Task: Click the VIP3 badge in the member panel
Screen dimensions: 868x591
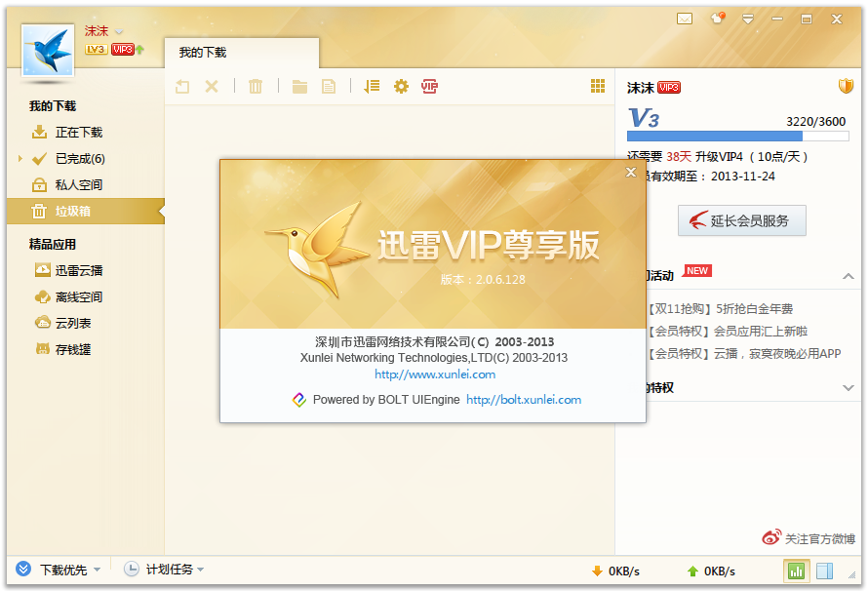Action: coord(669,88)
